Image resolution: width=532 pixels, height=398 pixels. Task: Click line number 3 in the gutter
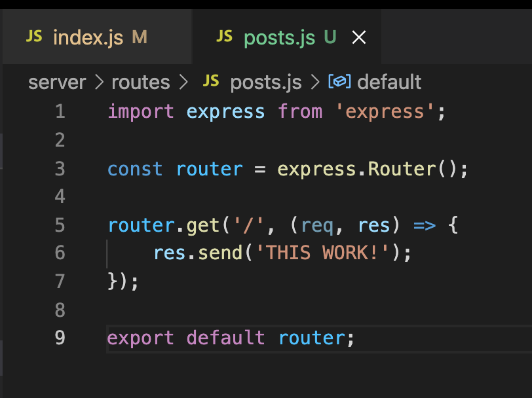60,169
